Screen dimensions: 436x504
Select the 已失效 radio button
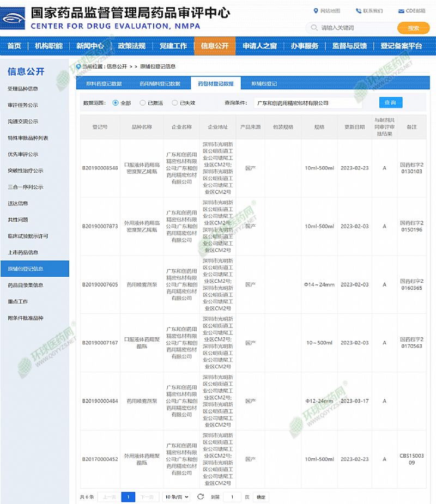174,102
